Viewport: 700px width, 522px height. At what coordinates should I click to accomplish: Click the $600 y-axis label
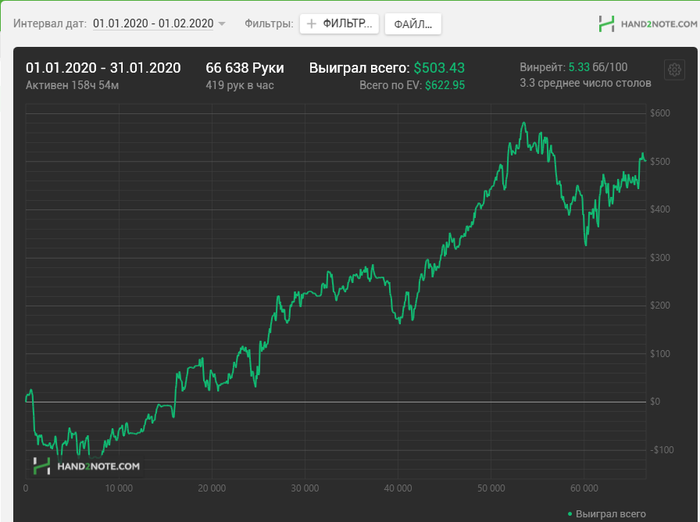(x=660, y=113)
